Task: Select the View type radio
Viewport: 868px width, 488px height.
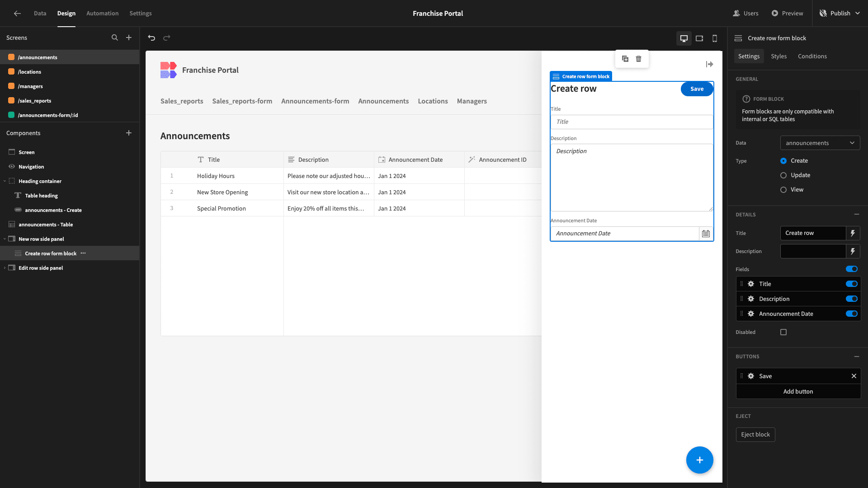Action: (x=783, y=190)
